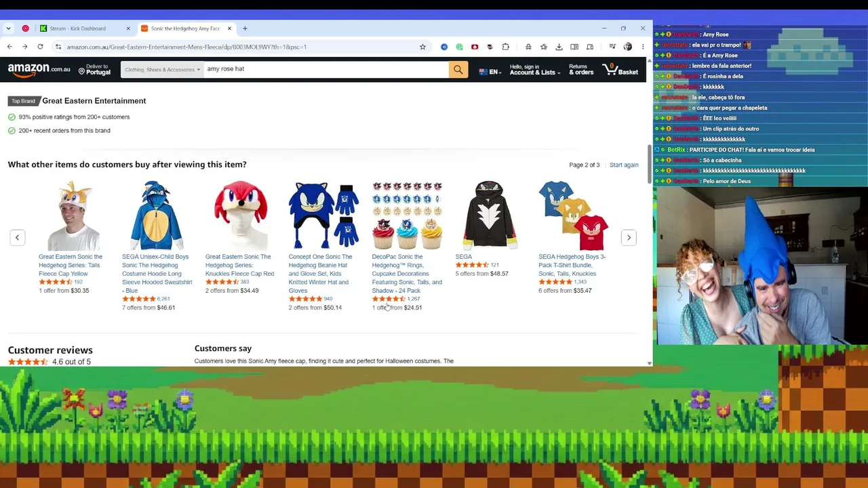This screenshot has width=868, height=488.
Task: Click the red YouTube-style extension icon
Action: pos(475,47)
